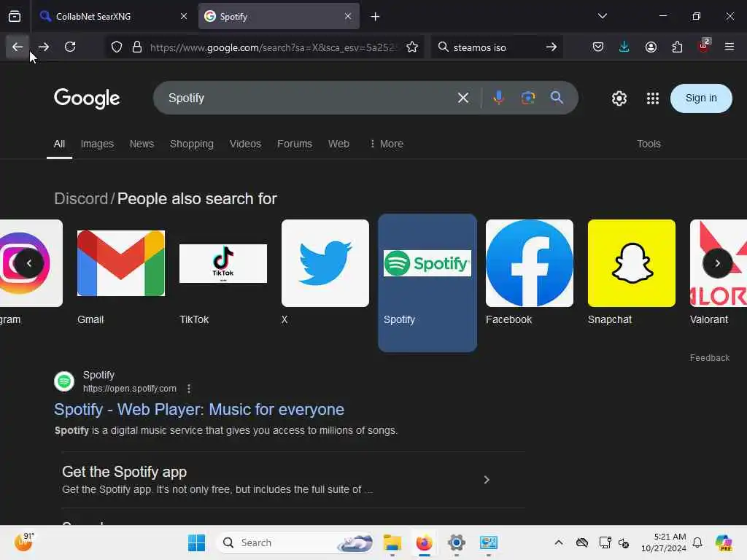Reload the current page
The image size is (747, 560).
(70, 47)
